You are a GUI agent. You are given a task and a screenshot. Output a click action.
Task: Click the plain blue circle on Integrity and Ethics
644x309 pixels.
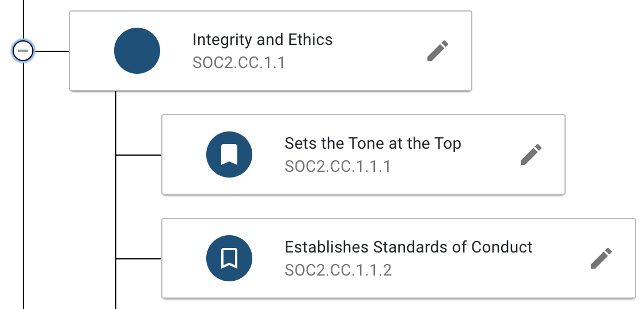tap(137, 51)
